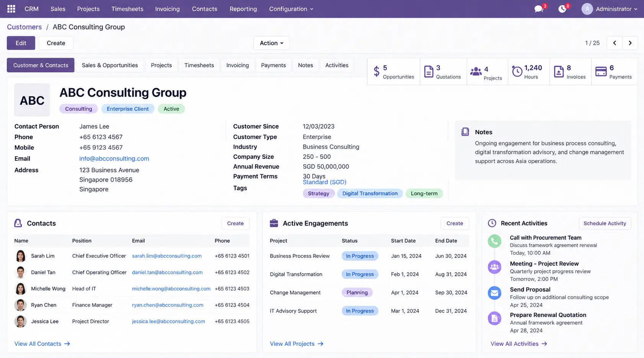Open the Quotations document stat button
The width and height of the screenshot is (644, 358).
pos(443,72)
